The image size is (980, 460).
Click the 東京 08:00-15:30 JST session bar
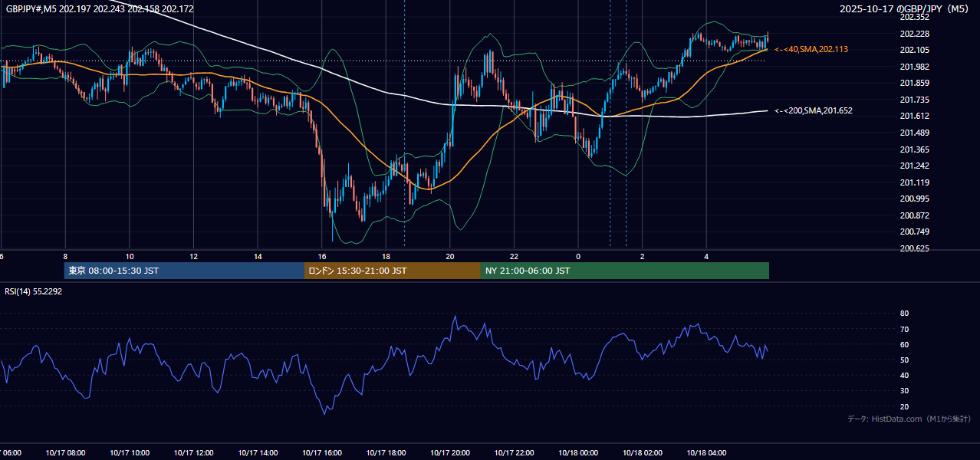(x=184, y=271)
